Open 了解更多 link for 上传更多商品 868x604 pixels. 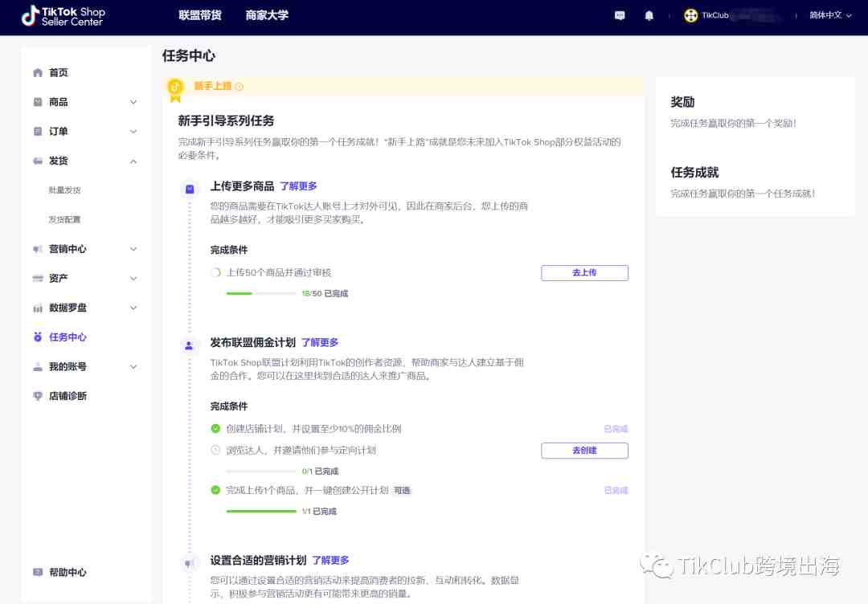(298, 186)
